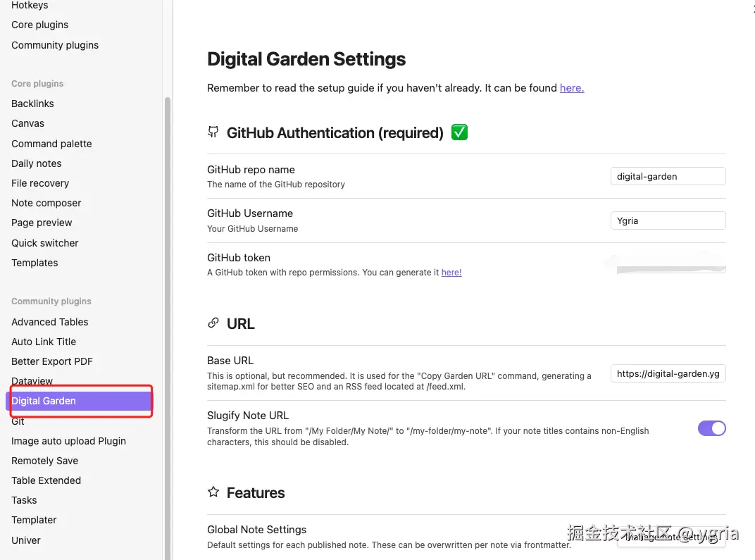Open the setup guide "here." link

(x=571, y=88)
